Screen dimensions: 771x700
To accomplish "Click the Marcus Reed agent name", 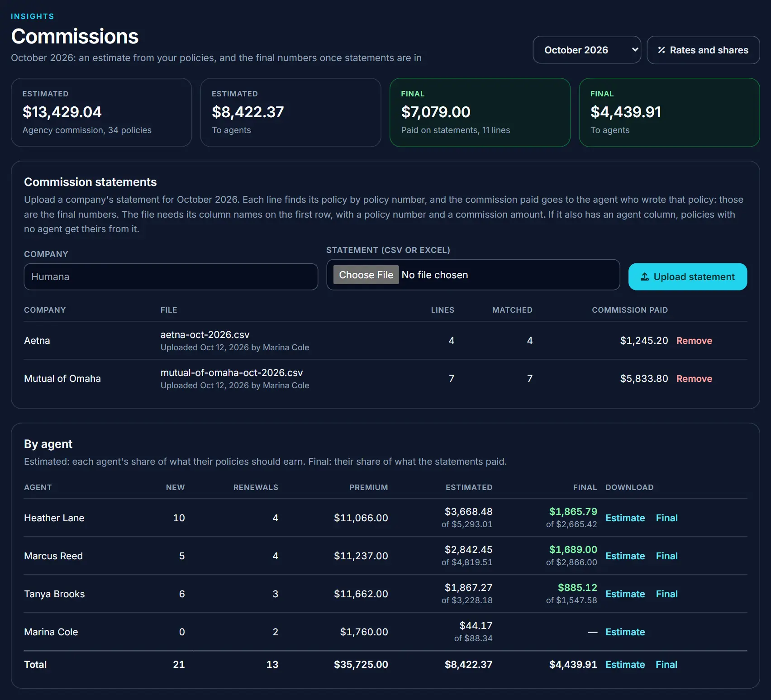I will [53, 556].
